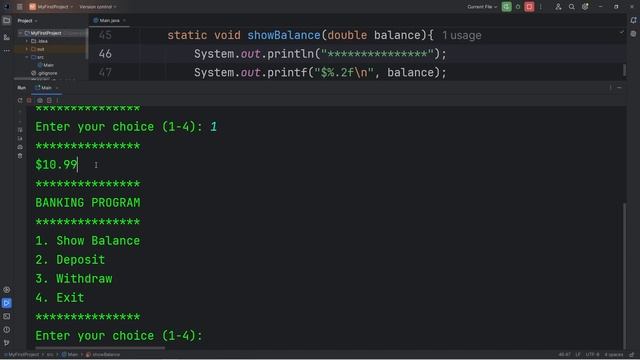
Task: Collapse the MyFirstProject root node
Action: (20, 33)
